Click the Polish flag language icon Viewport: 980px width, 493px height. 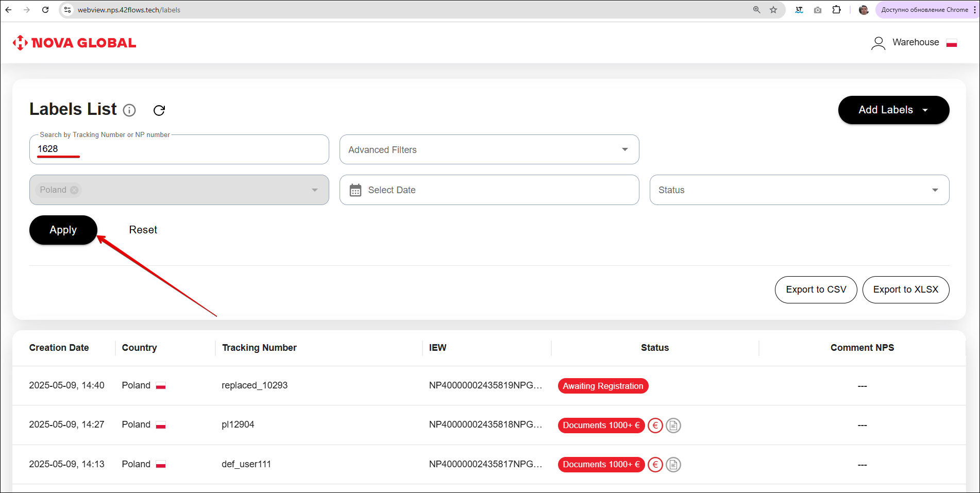click(x=952, y=43)
